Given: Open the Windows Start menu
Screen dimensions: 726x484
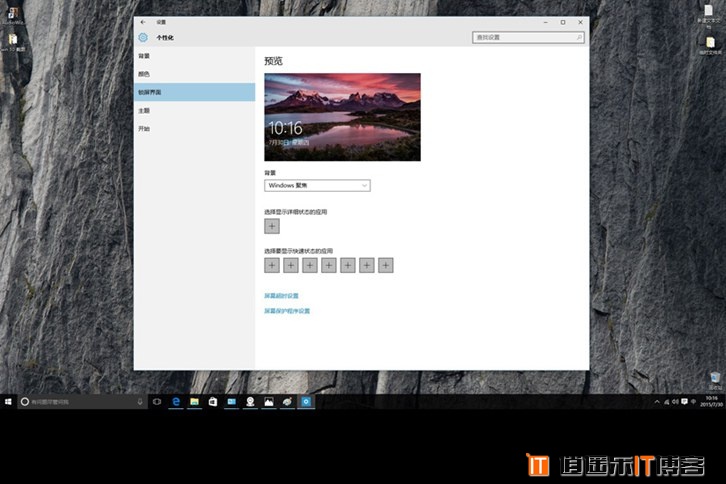Looking at the screenshot, I should (8, 402).
